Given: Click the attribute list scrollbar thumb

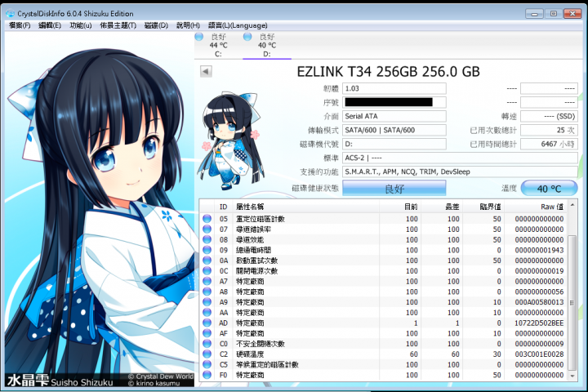Looking at the screenshot, I should click(x=572, y=302).
